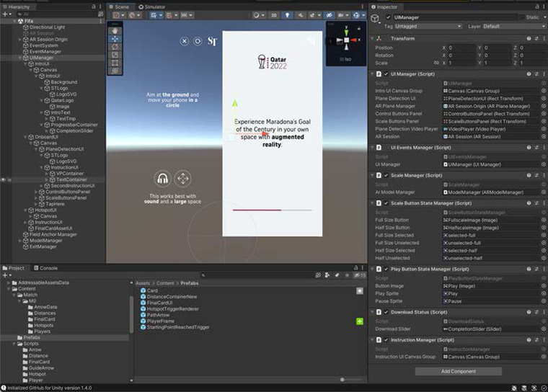Open object picker for Download Slider field
Image resolution: width=548 pixels, height=392 pixels.
tap(544, 329)
